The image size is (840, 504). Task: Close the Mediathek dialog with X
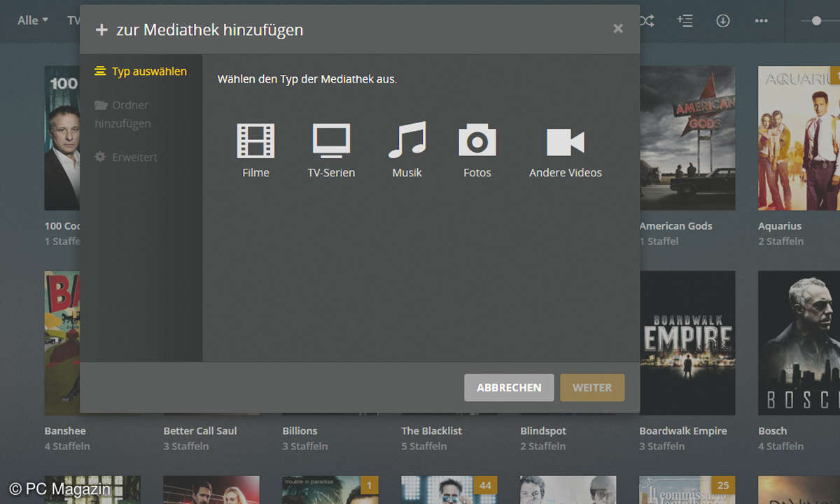(x=618, y=29)
